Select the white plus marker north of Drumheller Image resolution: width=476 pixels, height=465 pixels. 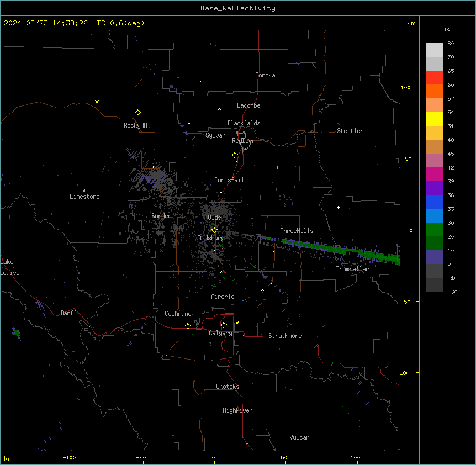tap(338, 207)
